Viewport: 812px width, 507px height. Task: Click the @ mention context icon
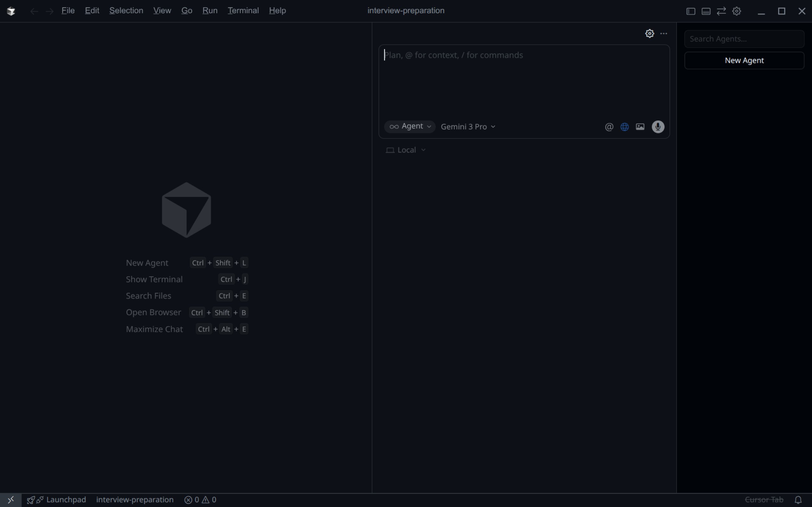609,126
